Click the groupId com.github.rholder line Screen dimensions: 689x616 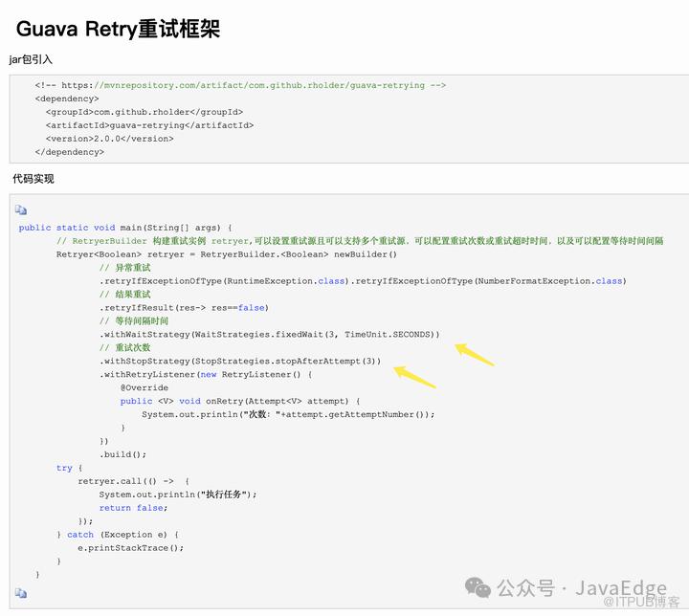coord(144,112)
